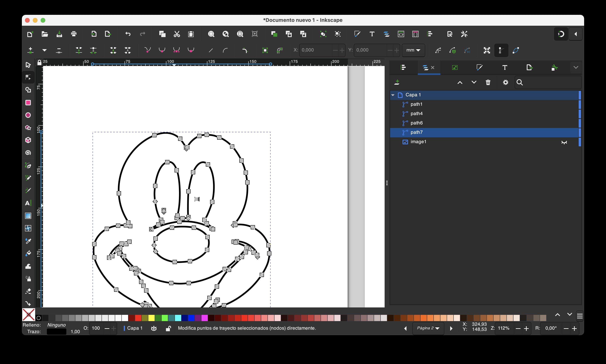Click Insert new nodes icon

[x=30, y=50]
